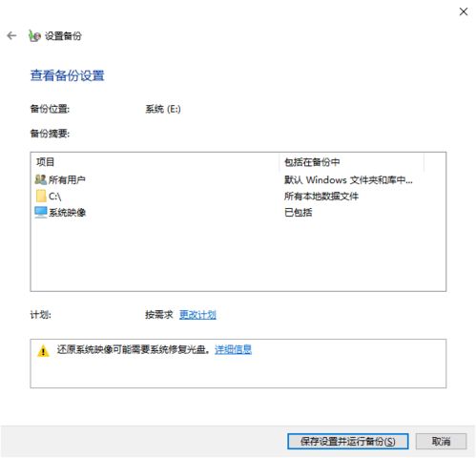Close the backup settings dialog

tap(464, 11)
